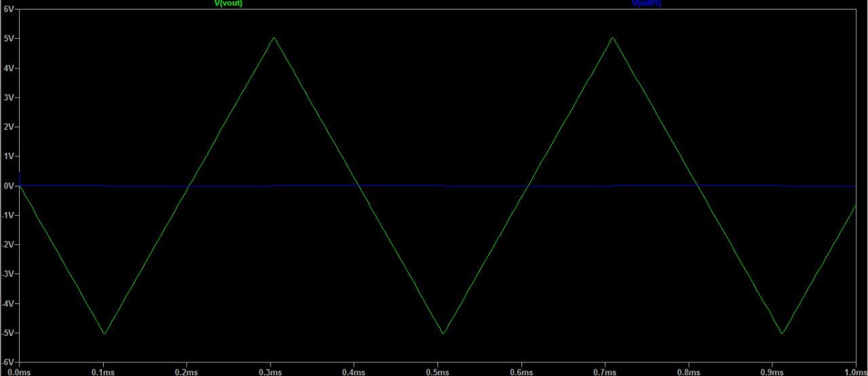Click the 1V label on the vertical axis

[x=8, y=156]
